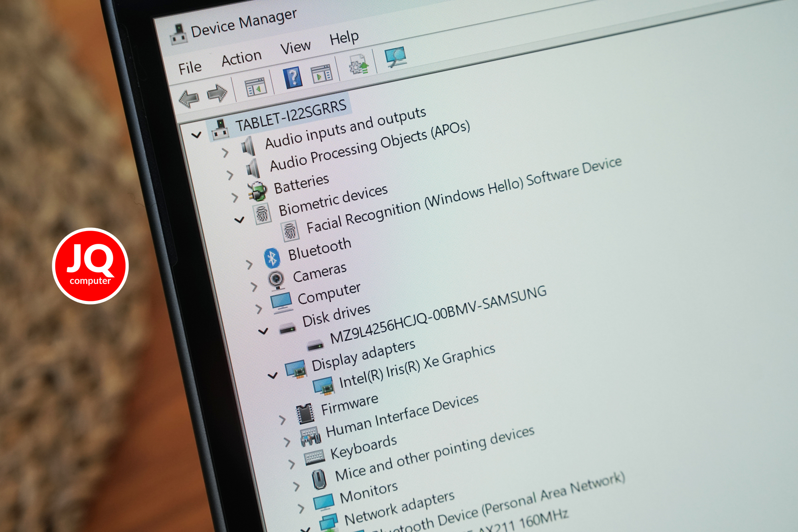The image size is (798, 532).
Task: Expand the Computer category
Action: 259,309
